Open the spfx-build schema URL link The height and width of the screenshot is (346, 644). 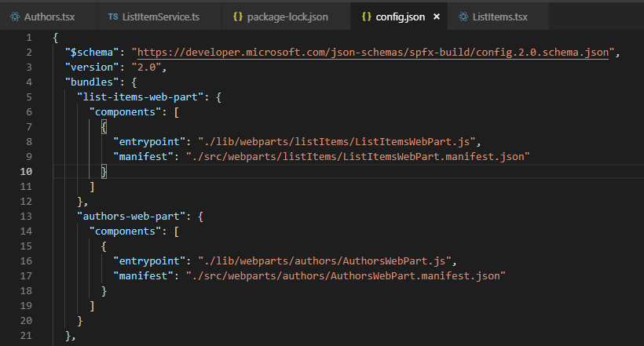373,53
